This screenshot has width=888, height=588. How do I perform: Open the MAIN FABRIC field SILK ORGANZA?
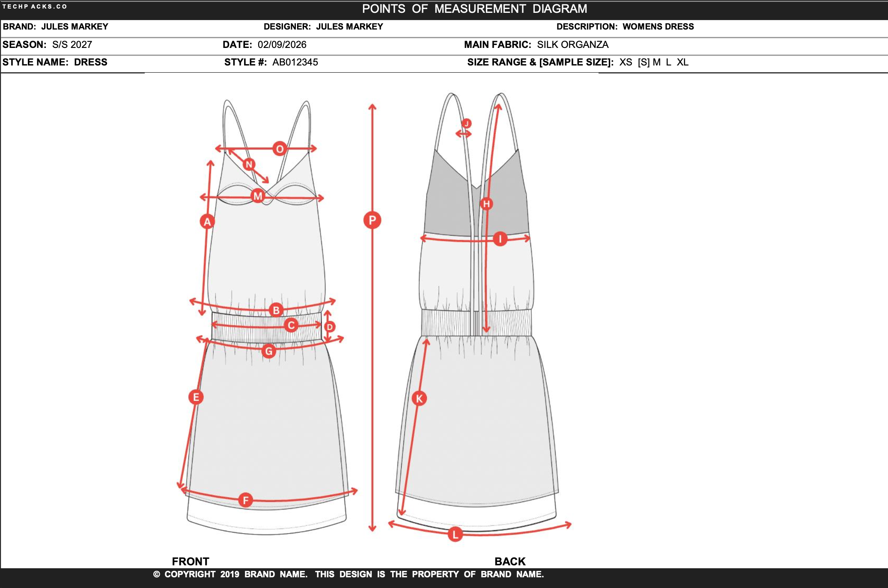click(572, 44)
